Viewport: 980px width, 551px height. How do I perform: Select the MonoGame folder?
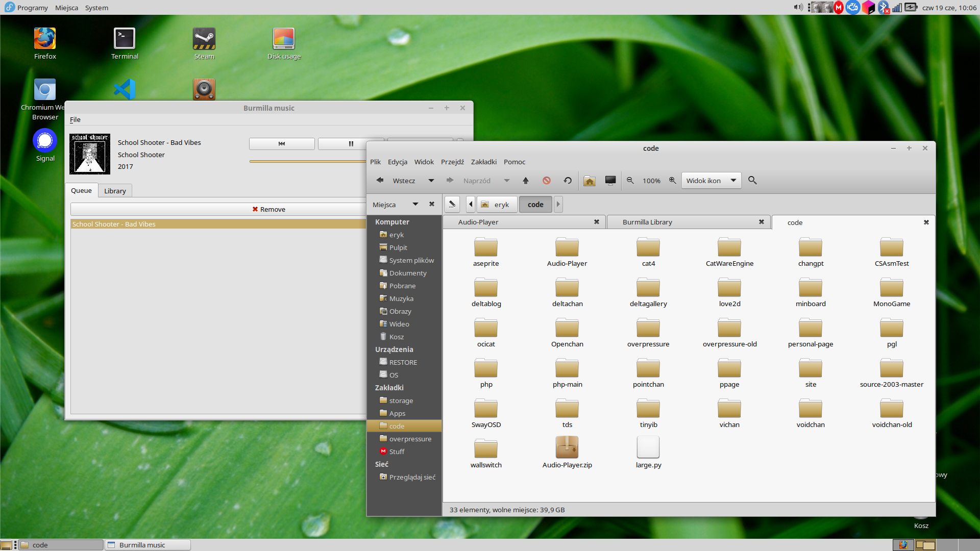(892, 293)
